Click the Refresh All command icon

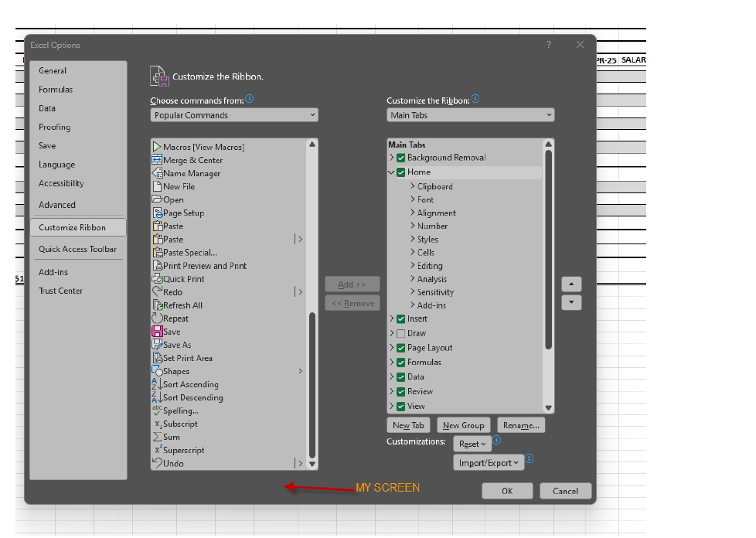pyautogui.click(x=158, y=305)
